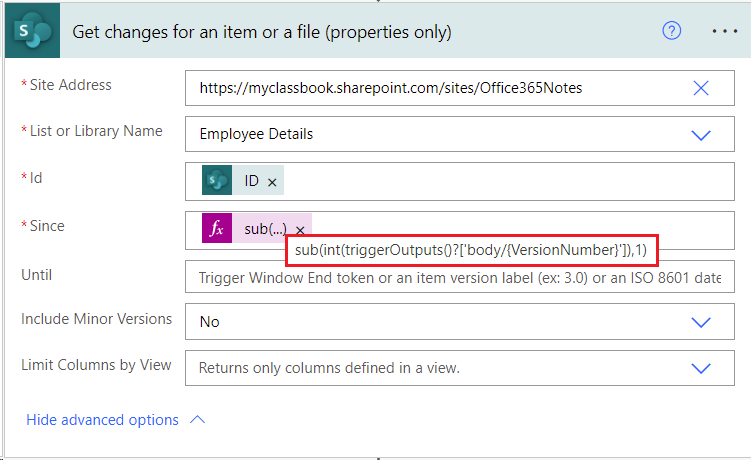Screen dimensions: 751x460
Task: Expand the List or Library Name dropdown
Action: click(701, 134)
